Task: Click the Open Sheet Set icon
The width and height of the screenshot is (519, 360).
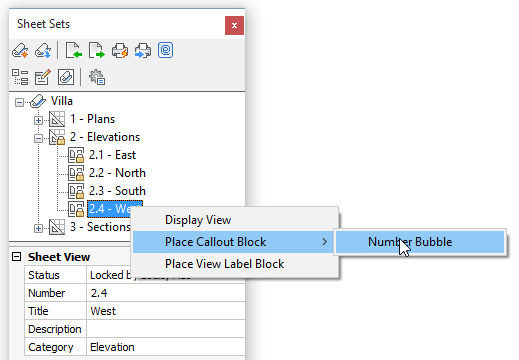Action: pyautogui.click(x=43, y=51)
